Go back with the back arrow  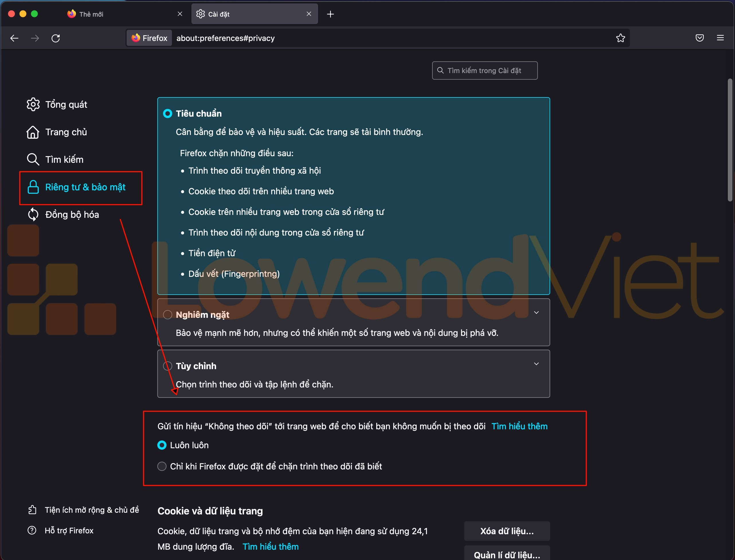click(14, 38)
